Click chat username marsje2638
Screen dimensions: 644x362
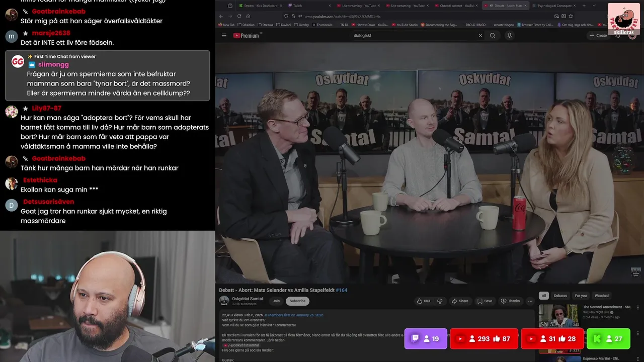(51, 33)
